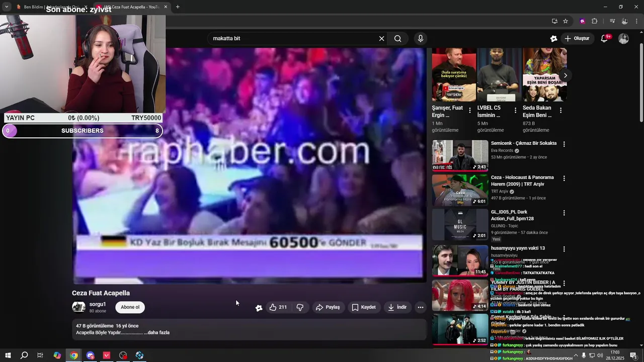Viewport: 644px width, 362px height.
Task: Click the magnifier search button
Action: point(398,38)
